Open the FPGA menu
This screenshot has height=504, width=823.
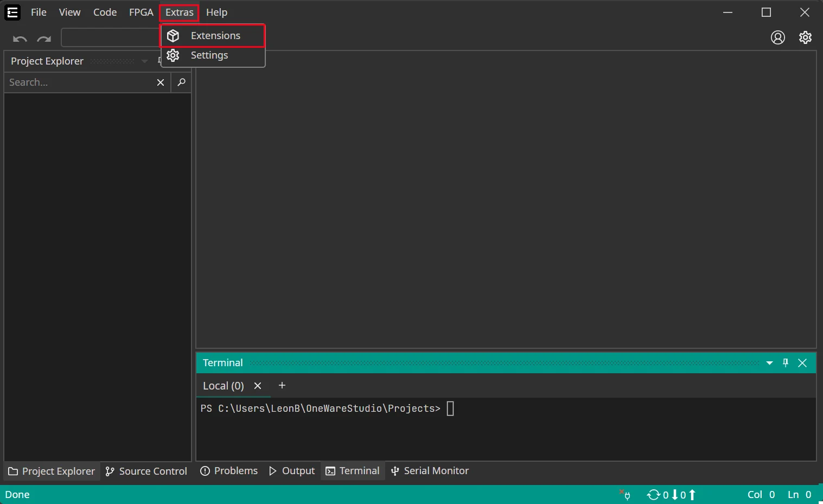coord(141,12)
